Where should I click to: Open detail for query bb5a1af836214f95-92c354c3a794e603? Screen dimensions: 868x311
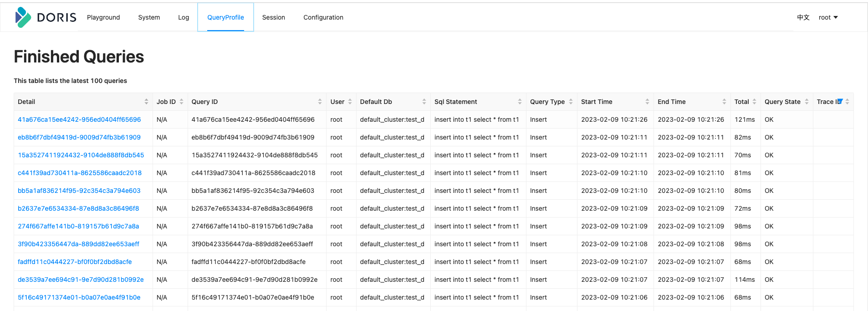tap(79, 191)
